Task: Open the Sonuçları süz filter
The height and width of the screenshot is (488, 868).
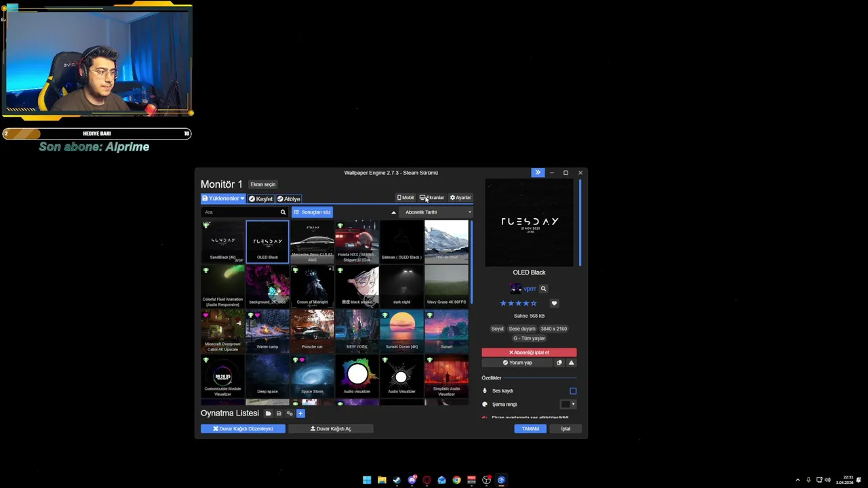Action: pyautogui.click(x=312, y=212)
